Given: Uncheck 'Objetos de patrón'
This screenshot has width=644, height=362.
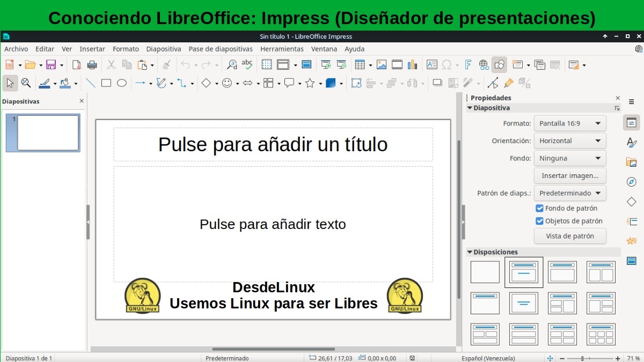Looking at the screenshot, I should click(539, 220).
